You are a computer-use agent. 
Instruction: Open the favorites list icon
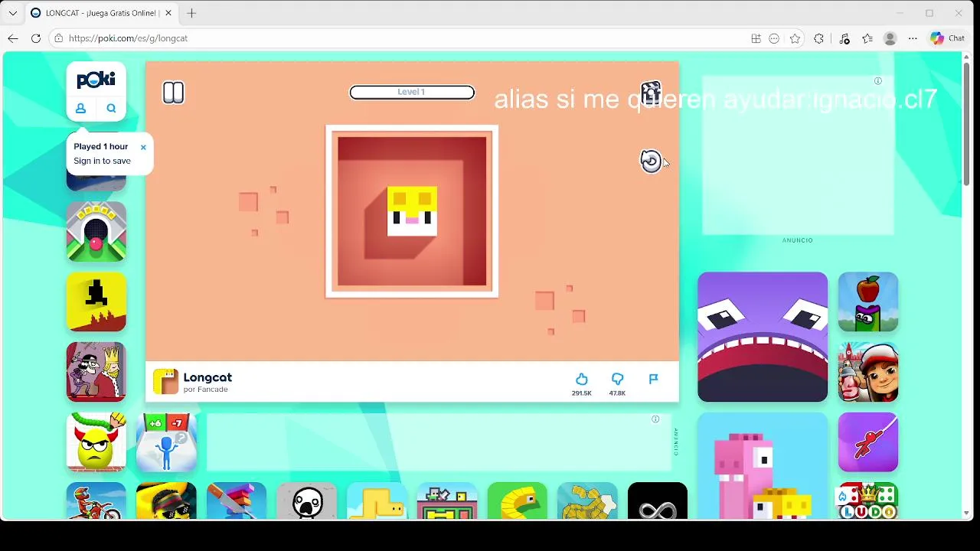click(x=867, y=38)
